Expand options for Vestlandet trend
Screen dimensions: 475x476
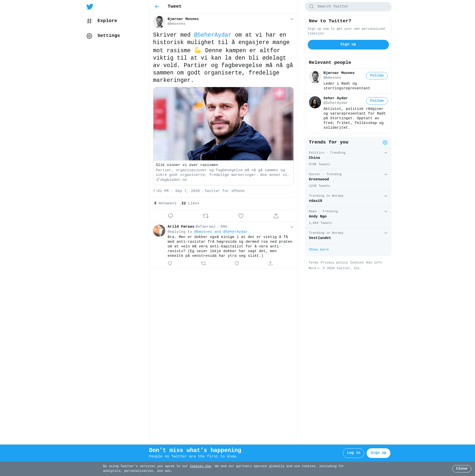[386, 233]
